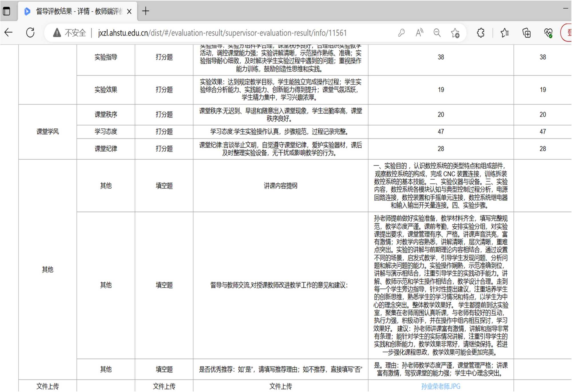Add page to favorites star icon

click(x=455, y=33)
